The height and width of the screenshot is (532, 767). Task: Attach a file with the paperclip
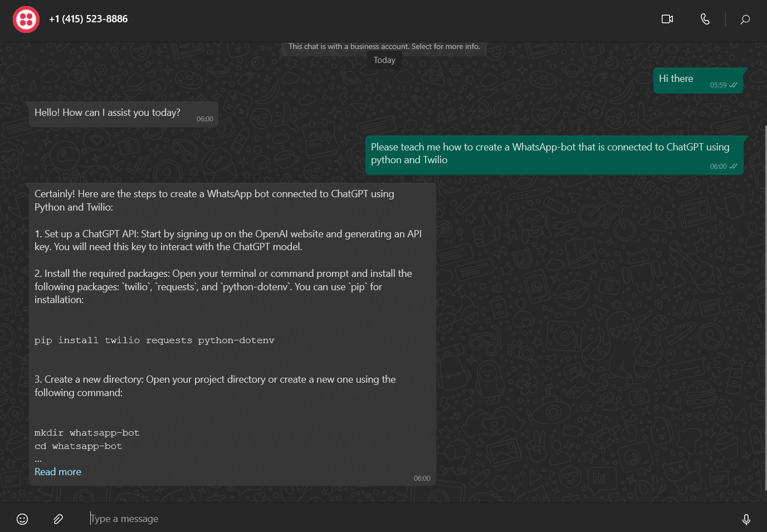[x=58, y=519]
